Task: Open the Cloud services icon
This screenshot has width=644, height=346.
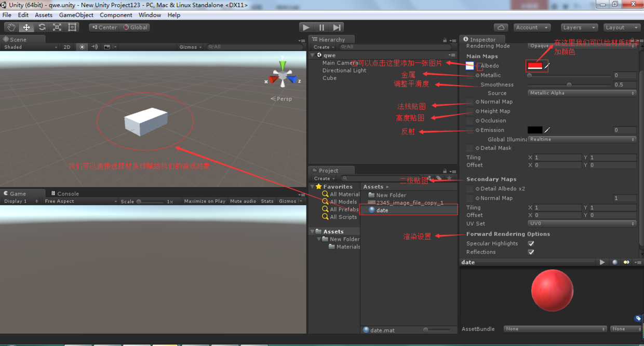Action: pyautogui.click(x=501, y=27)
